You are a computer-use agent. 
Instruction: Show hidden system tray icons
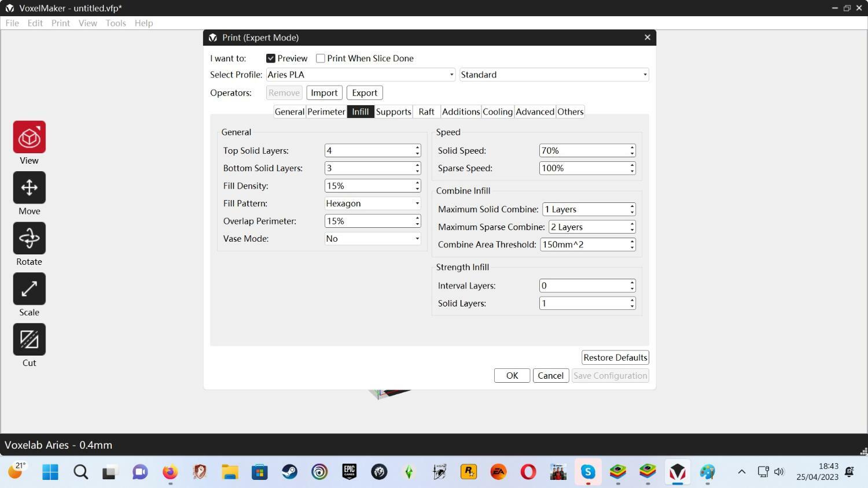742,472
